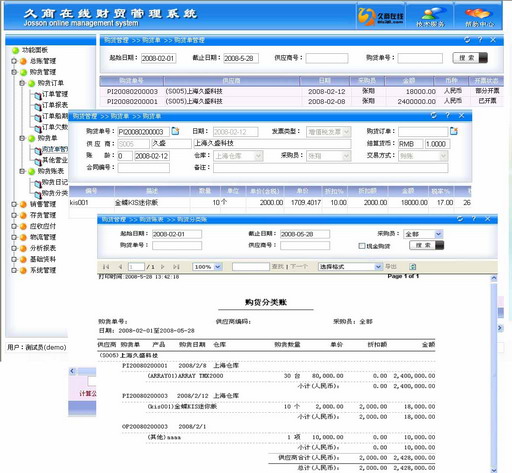Click the lookup icon beside 购货订单 field
Viewport: 512px width, 473px height.
point(454,131)
